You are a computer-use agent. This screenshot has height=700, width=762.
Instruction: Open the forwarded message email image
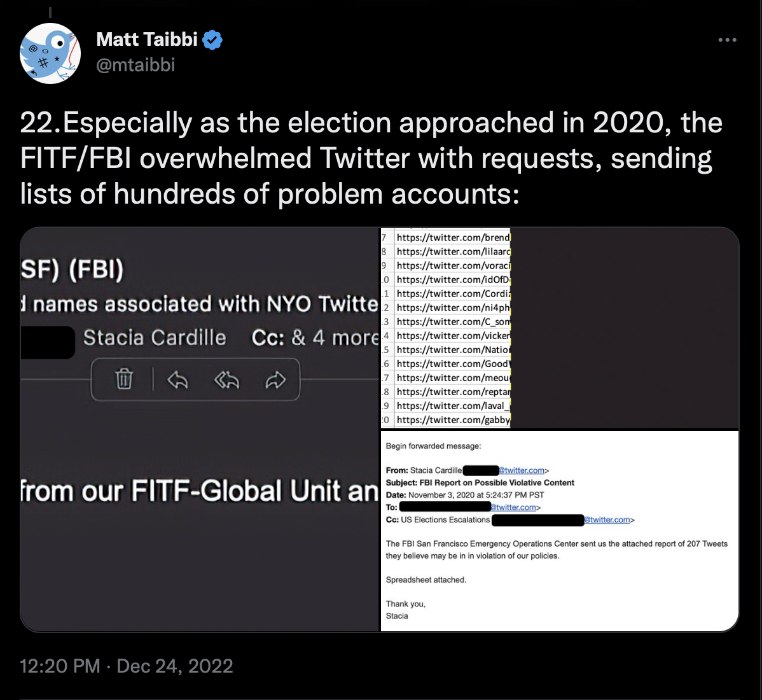[x=559, y=531]
